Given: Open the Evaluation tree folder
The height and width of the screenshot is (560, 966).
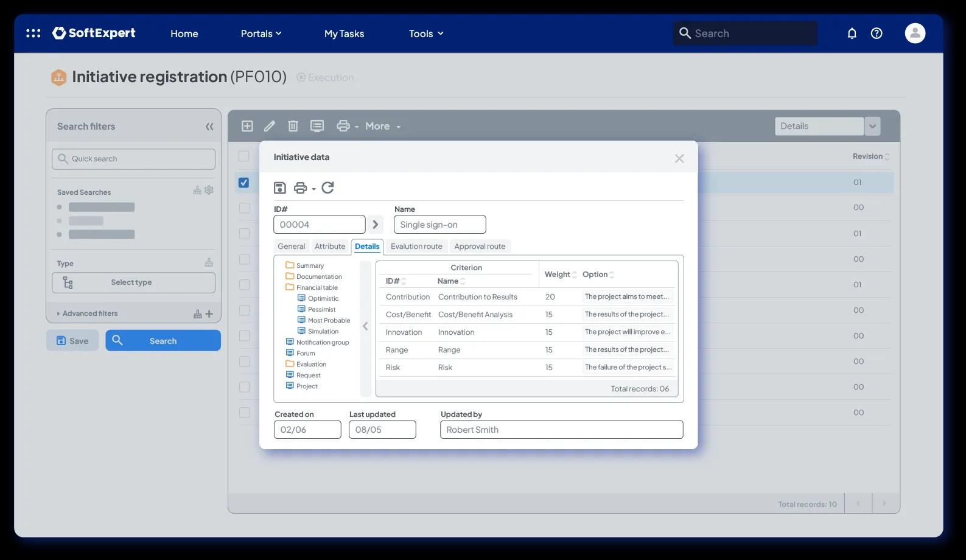Looking at the screenshot, I should (306, 364).
